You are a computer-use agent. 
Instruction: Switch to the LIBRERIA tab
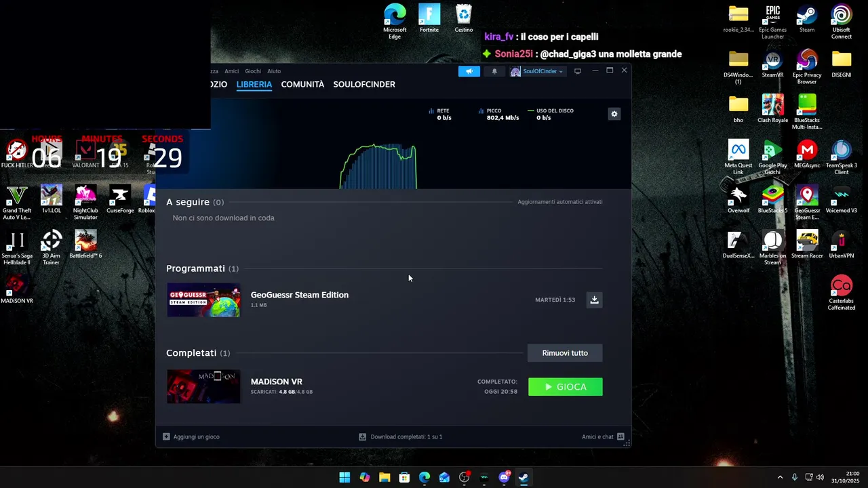click(254, 85)
